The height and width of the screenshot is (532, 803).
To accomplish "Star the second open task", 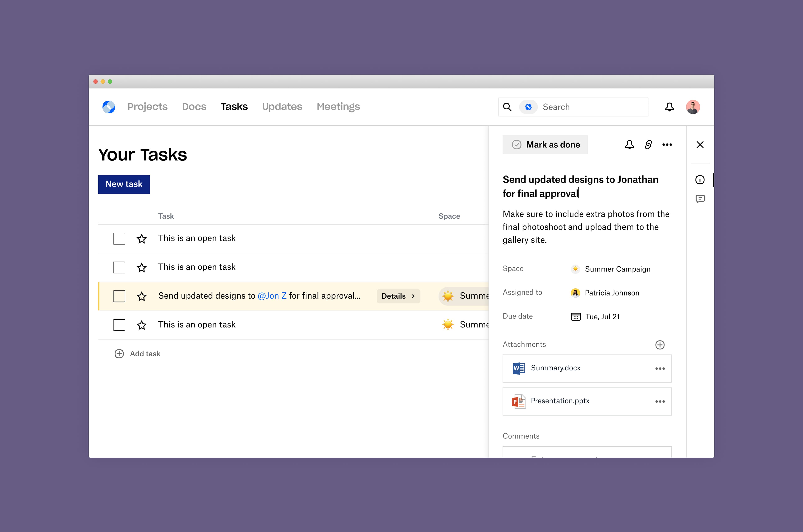I will tap(142, 267).
